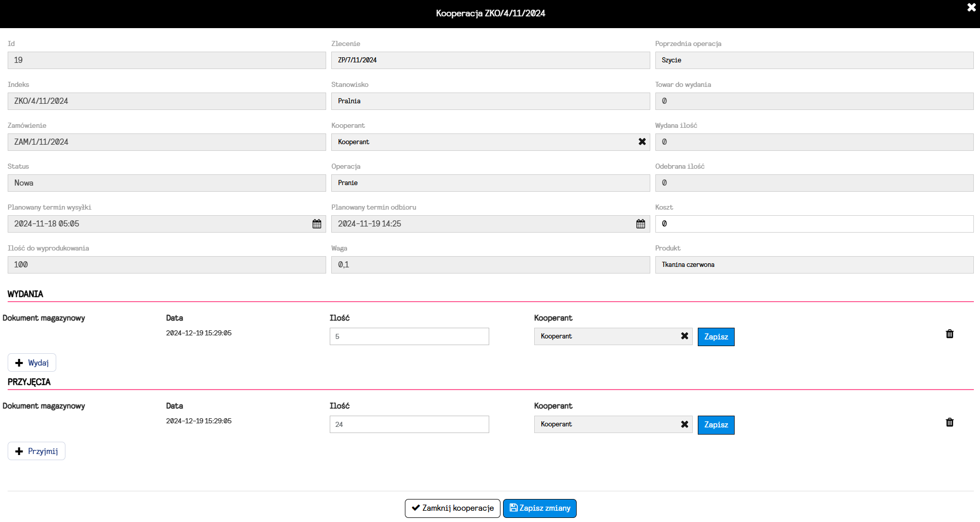Delete the Wydania row with trash icon
This screenshot has height=522, width=980.
tap(950, 334)
